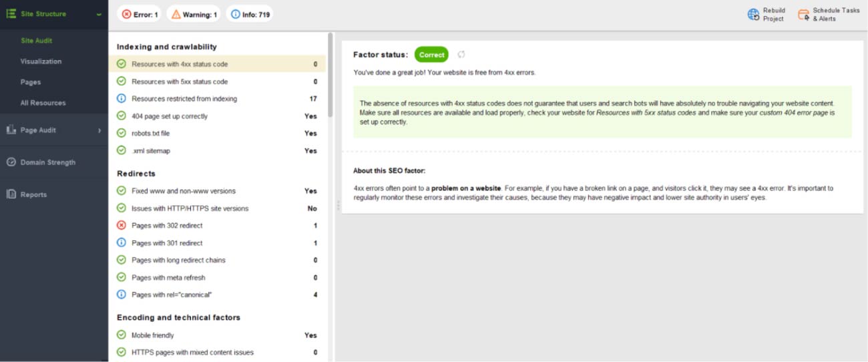Click the refresh icon beside Correct status
868x362 pixels.
[461, 55]
